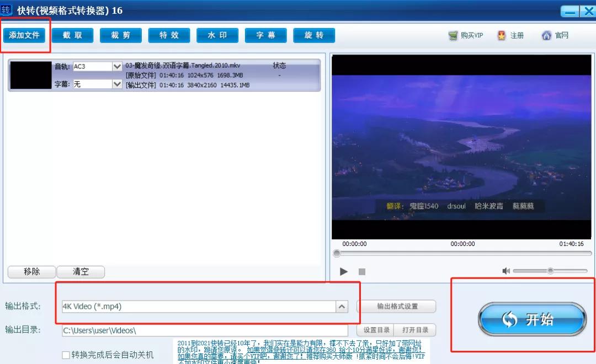Select the 字幕 subtitle tool
The height and width of the screenshot is (364, 596).
tap(265, 35)
